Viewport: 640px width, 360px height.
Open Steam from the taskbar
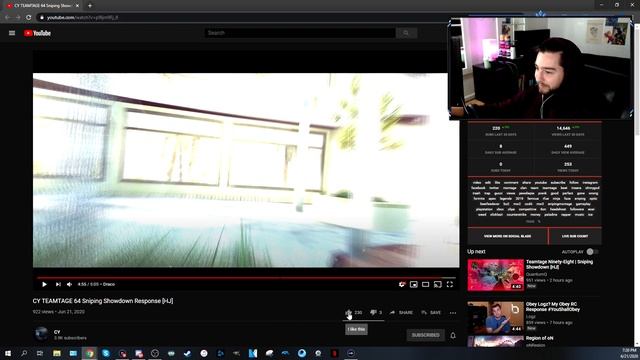[187, 353]
